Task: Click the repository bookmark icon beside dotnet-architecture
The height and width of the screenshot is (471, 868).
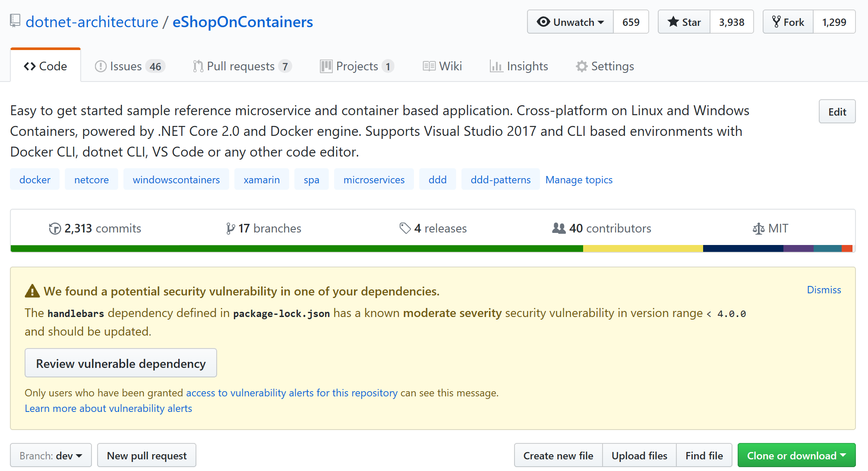Action: (15, 21)
